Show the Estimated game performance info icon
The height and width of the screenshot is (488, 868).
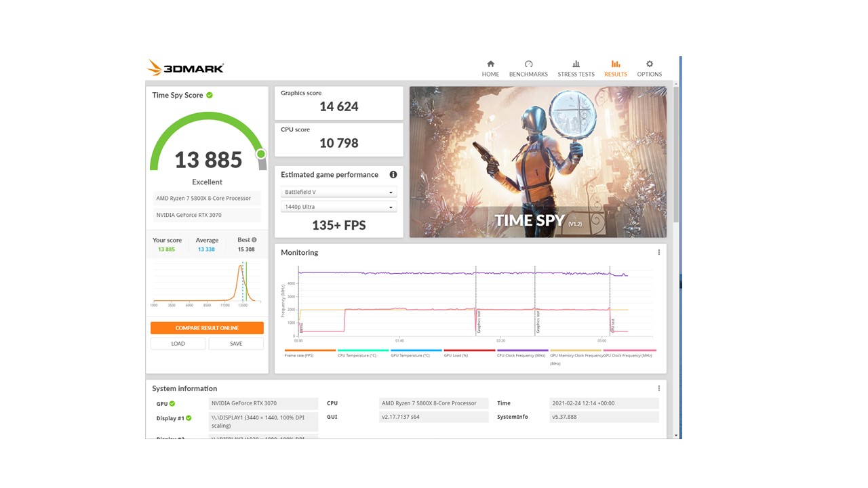point(393,174)
